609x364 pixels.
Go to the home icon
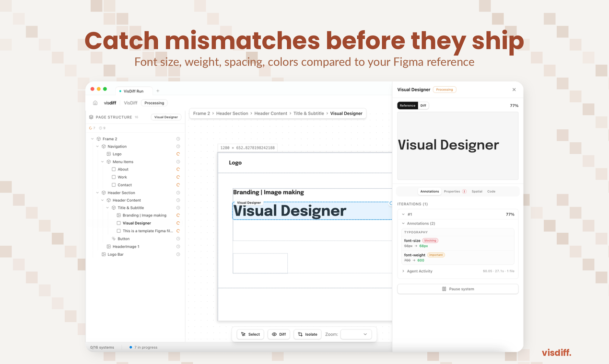coord(95,103)
